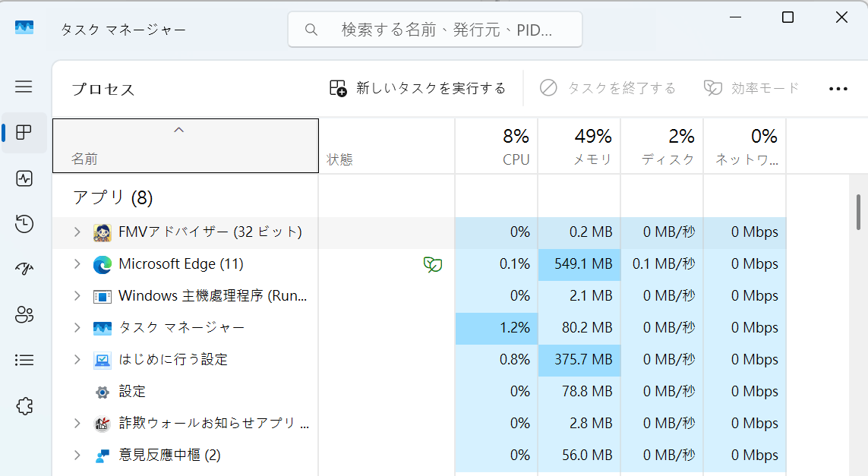Click the FMVアドバイザー app icon

coord(103,232)
